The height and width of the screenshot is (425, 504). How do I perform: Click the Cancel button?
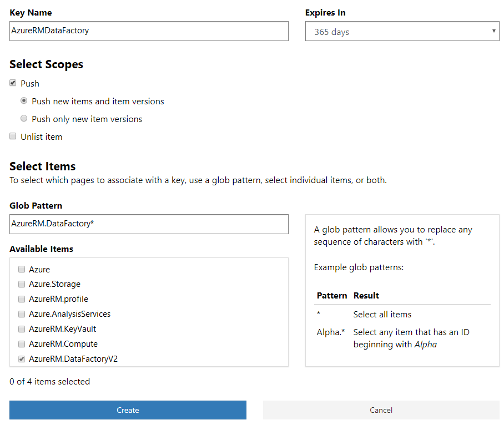[381, 410]
